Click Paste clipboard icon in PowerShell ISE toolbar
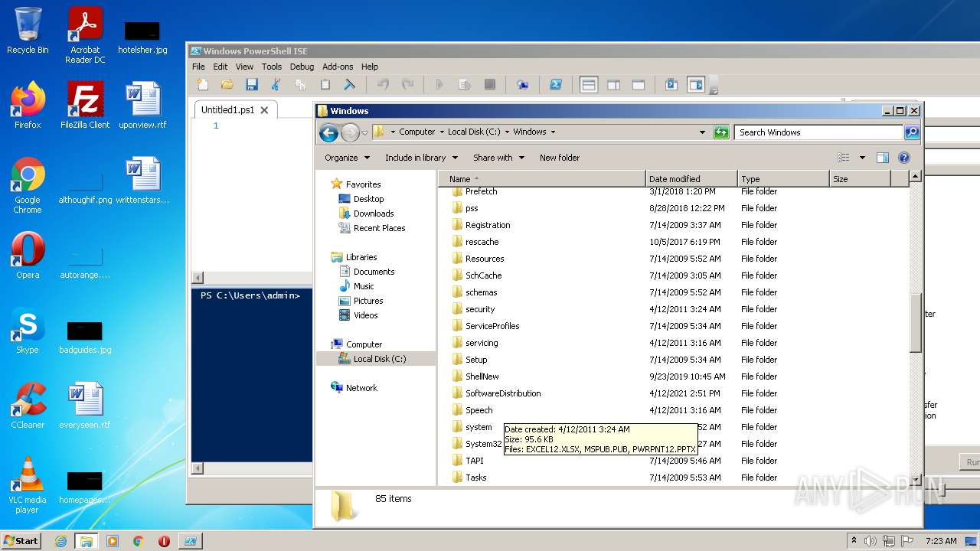Screen dimensions: 980x551 point(325,85)
